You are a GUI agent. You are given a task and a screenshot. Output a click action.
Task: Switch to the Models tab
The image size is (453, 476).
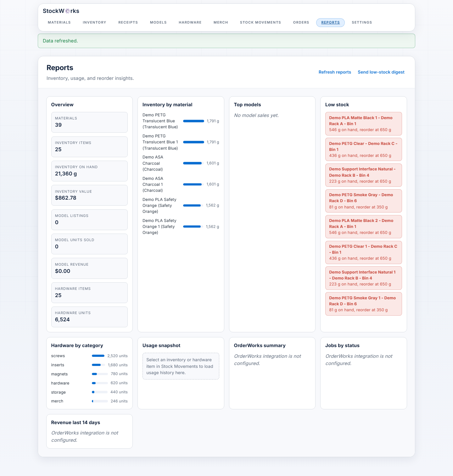click(x=158, y=23)
